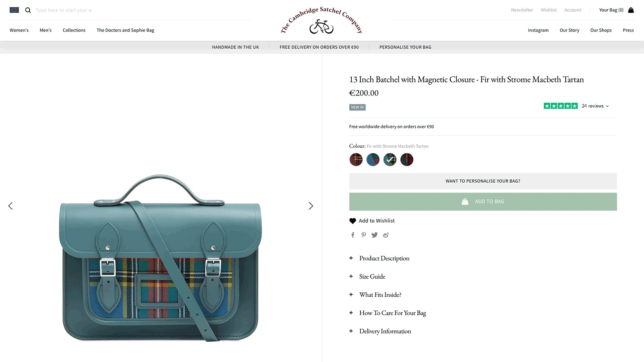Open the EU flag region selector

coord(14,10)
